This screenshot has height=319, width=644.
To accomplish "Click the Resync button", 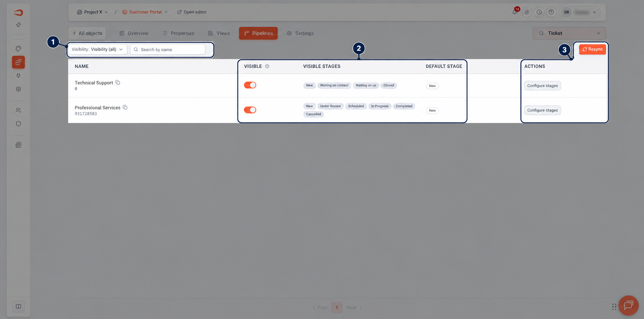I will [x=592, y=49].
